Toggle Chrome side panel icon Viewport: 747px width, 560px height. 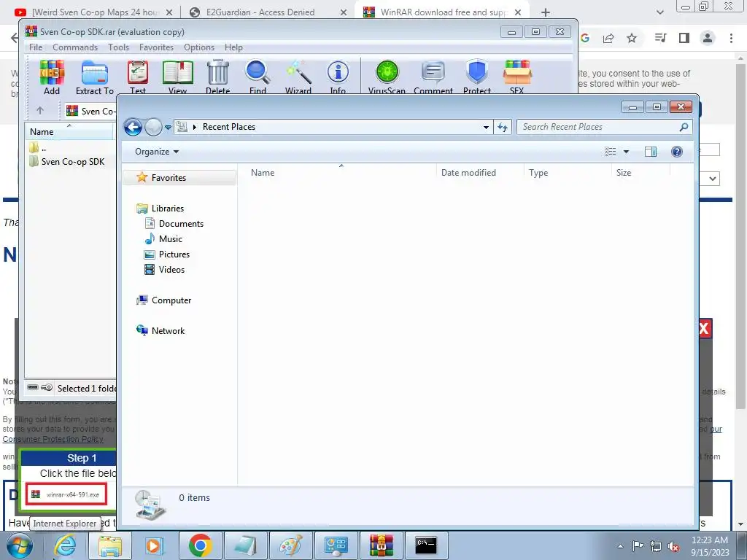(x=684, y=38)
